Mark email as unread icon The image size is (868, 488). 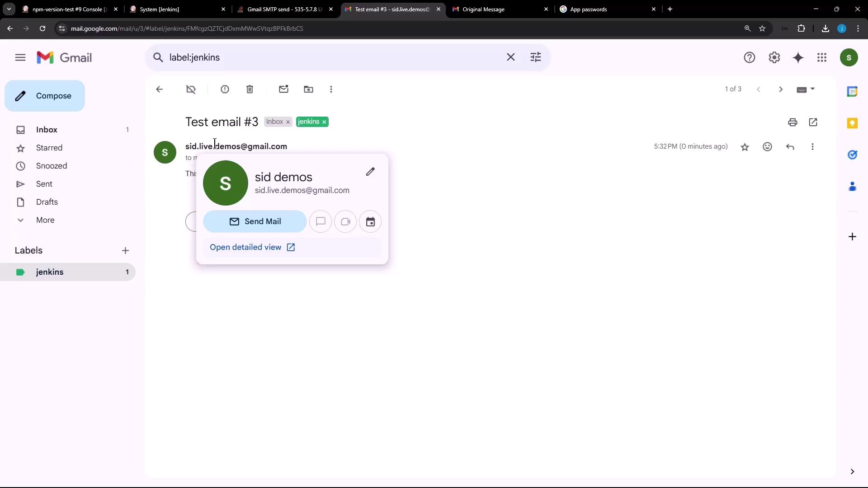click(283, 89)
